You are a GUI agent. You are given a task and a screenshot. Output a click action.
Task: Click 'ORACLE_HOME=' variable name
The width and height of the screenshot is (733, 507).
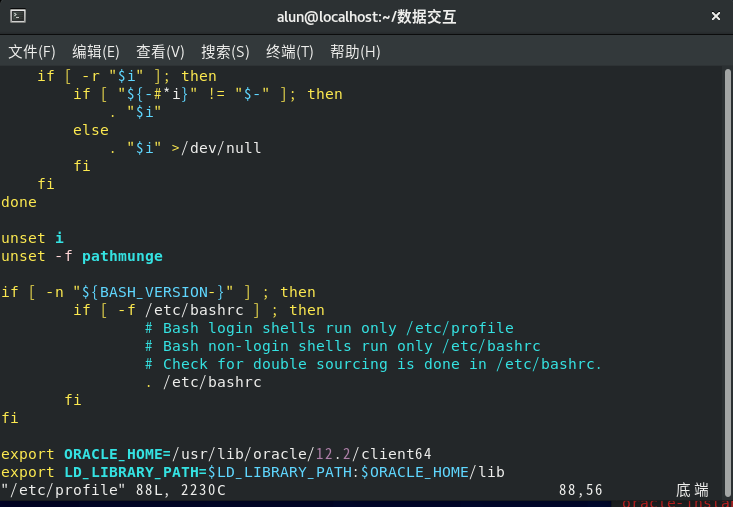(x=117, y=454)
